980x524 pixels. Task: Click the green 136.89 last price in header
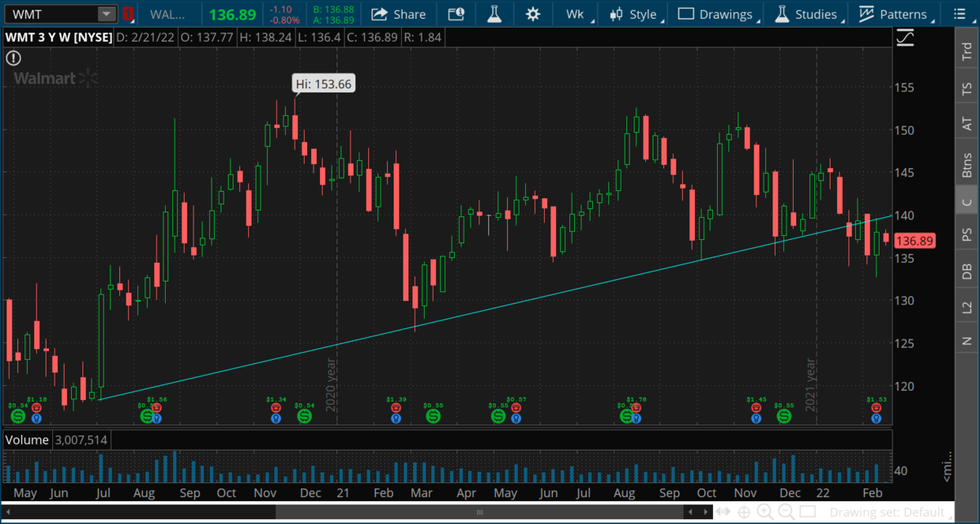point(233,15)
